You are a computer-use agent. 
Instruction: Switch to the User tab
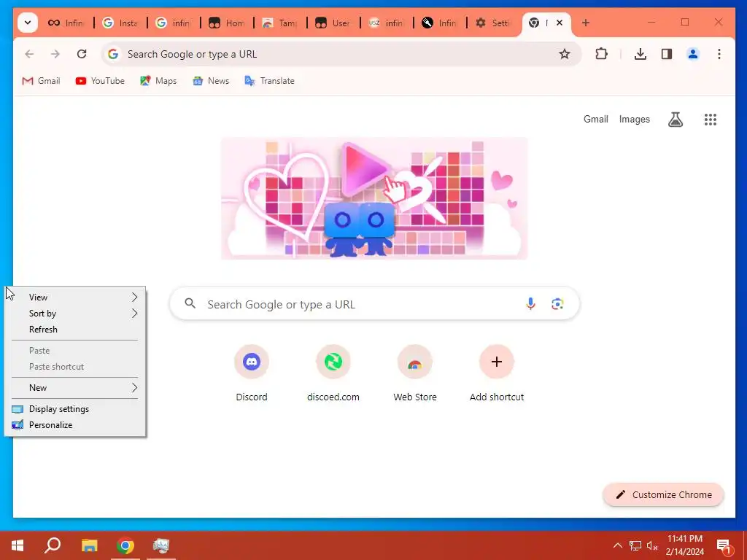[333, 23]
